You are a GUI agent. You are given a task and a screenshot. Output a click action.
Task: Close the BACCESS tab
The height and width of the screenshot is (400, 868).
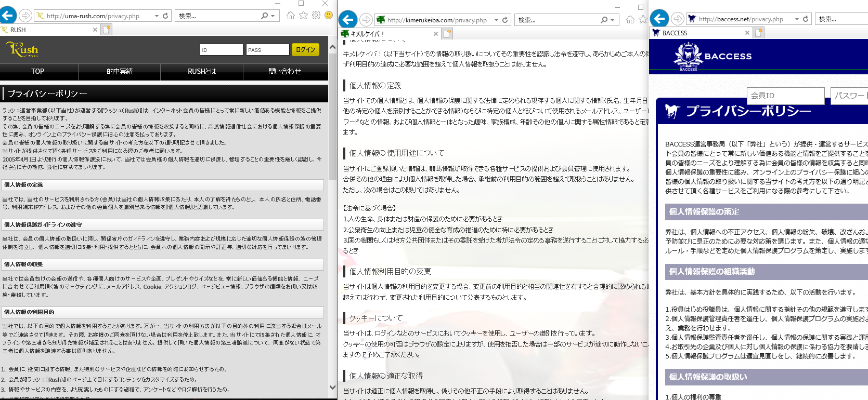[x=747, y=33]
